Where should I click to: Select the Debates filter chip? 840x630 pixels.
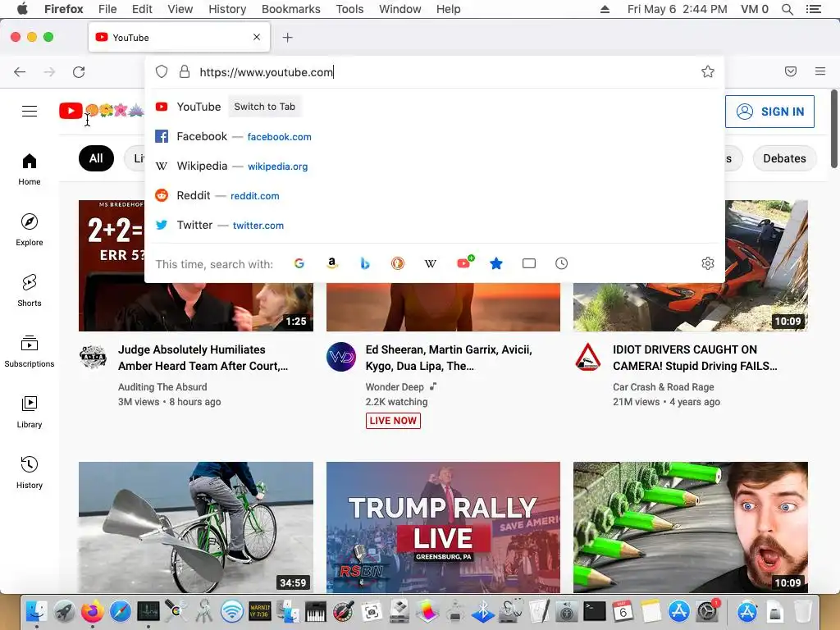pos(784,158)
